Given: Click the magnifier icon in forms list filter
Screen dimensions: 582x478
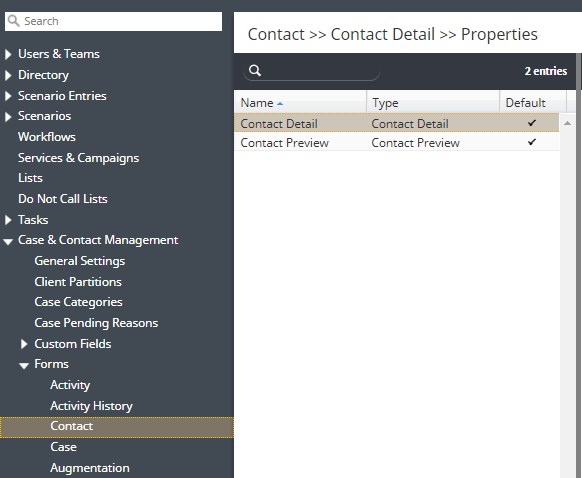Looking at the screenshot, I should coord(255,71).
